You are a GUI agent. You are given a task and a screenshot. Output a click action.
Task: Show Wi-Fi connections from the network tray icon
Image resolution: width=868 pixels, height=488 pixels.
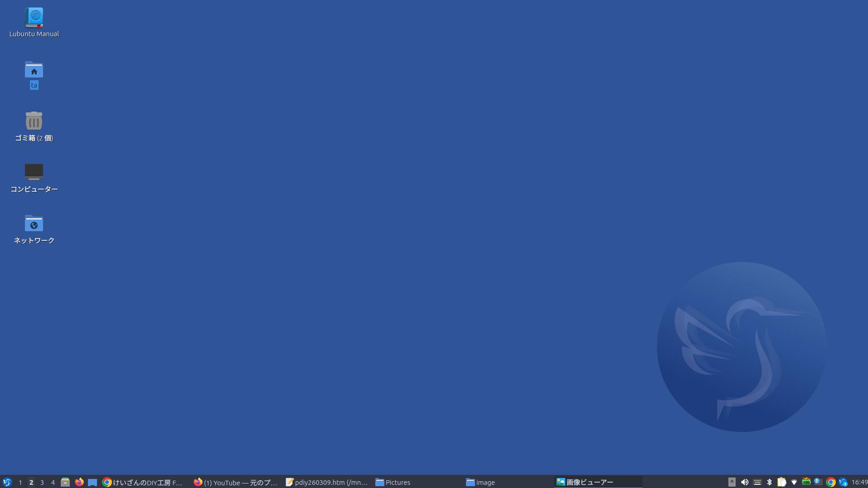(795, 482)
